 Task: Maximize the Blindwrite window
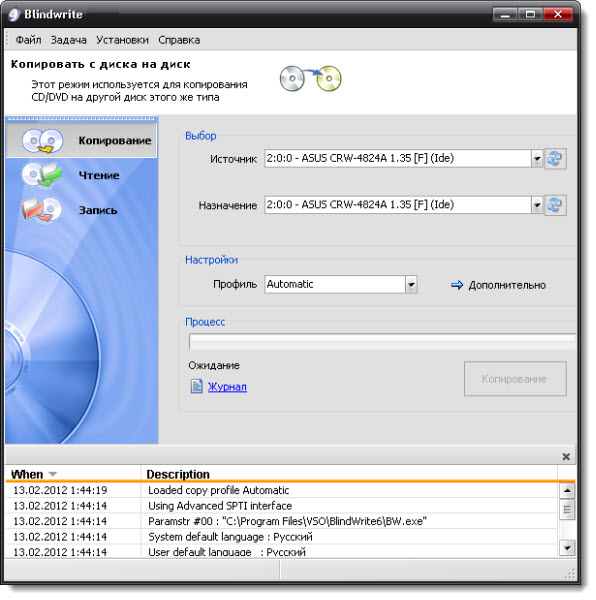pos(530,15)
